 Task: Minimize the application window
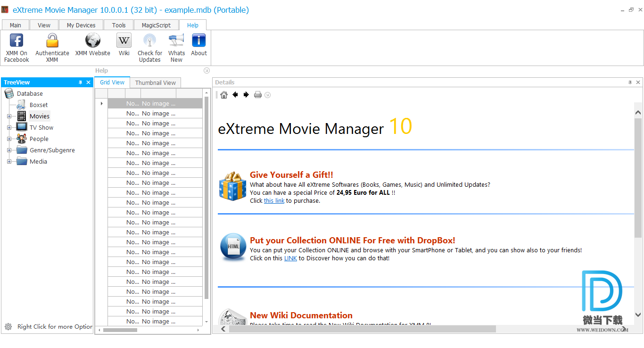pos(621,10)
